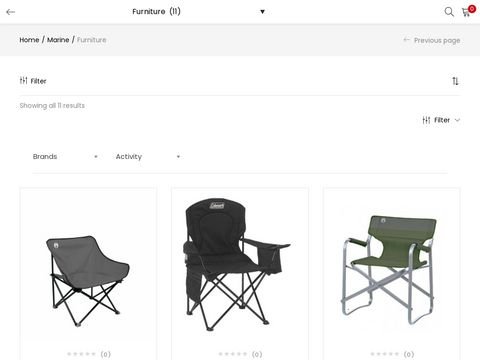Click star rating under green chair
480x360 pixels.
[x=385, y=354]
